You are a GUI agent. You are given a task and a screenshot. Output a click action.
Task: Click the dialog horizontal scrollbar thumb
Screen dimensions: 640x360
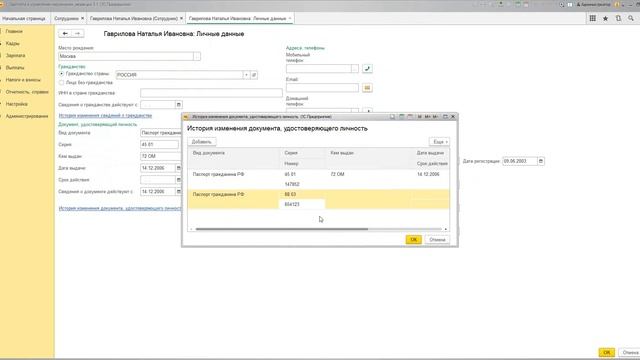pyautogui.click(x=282, y=229)
